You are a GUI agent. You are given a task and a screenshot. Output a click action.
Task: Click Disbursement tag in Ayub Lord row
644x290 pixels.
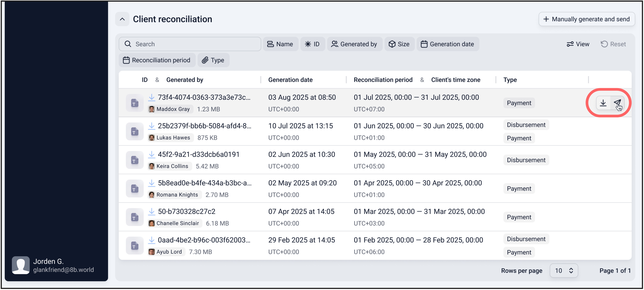point(526,239)
